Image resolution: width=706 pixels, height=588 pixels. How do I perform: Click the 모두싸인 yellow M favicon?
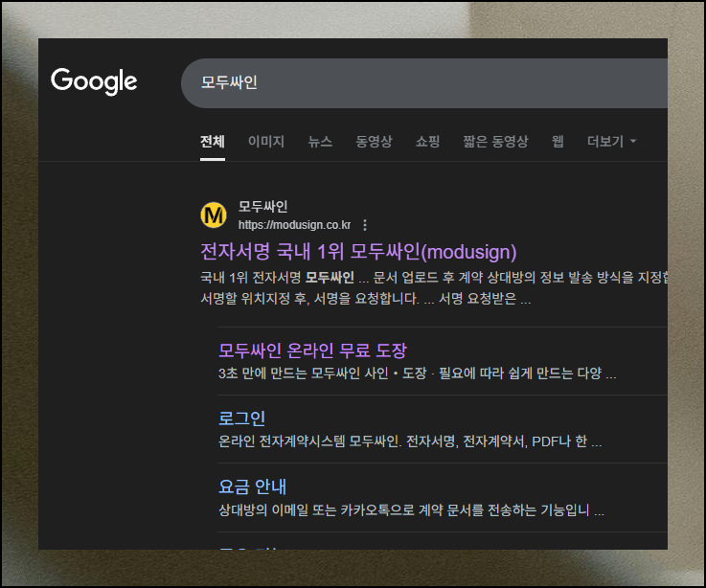[214, 215]
